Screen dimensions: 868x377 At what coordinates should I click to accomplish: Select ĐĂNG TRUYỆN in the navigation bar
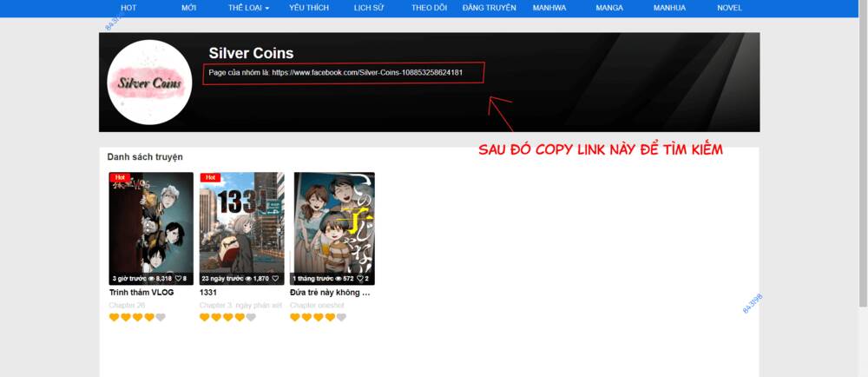coord(489,8)
